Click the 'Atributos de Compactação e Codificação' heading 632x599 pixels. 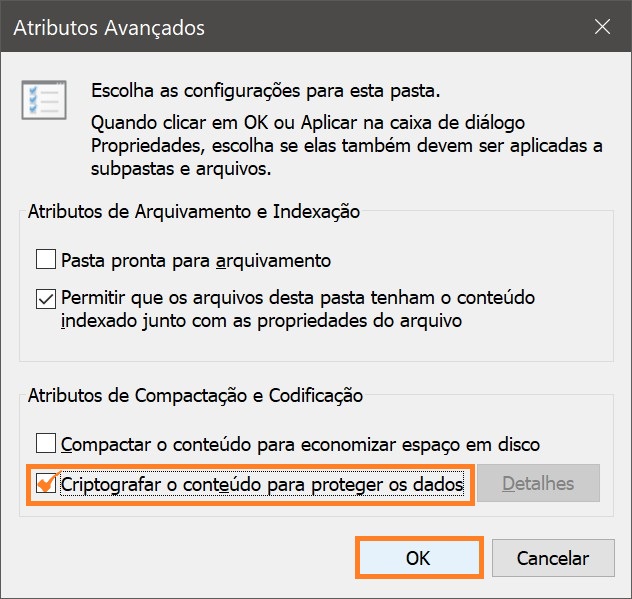(195, 395)
